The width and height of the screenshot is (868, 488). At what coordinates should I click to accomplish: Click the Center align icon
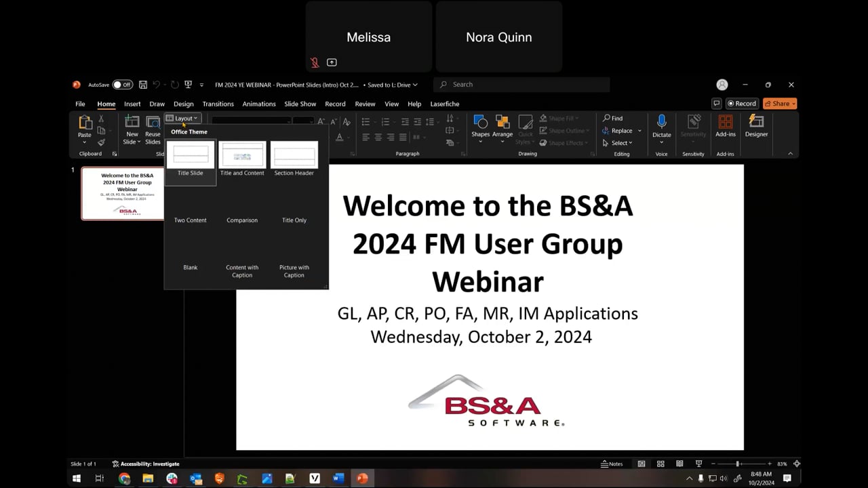(x=378, y=137)
